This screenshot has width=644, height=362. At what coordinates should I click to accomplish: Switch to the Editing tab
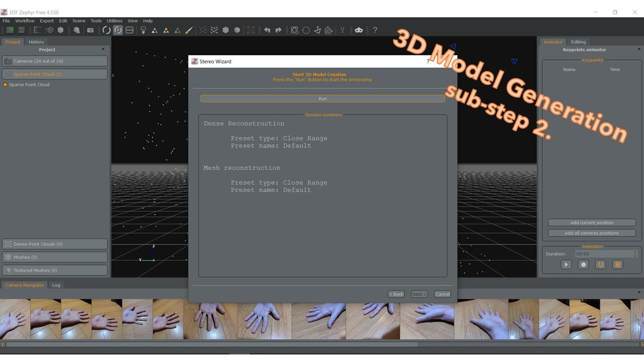(x=578, y=42)
